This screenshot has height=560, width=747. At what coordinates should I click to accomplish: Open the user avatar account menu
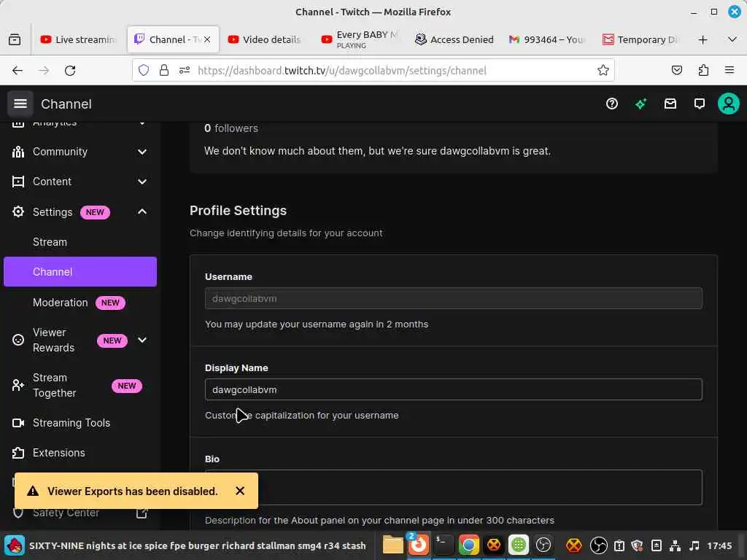point(729,104)
